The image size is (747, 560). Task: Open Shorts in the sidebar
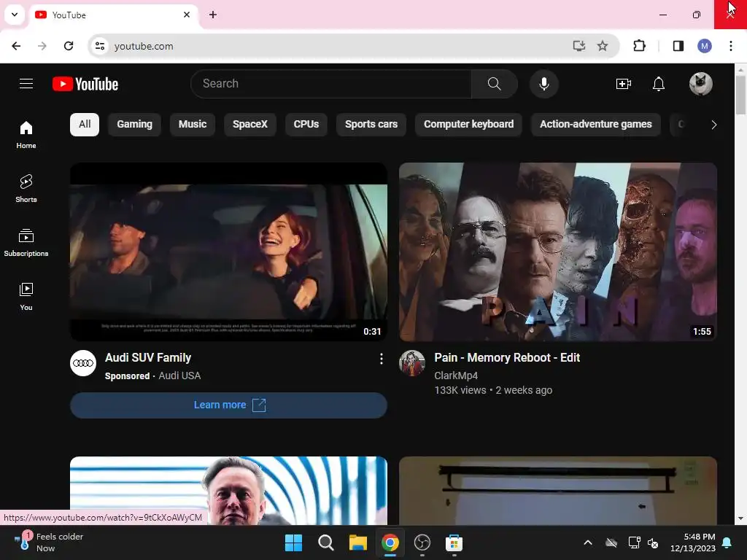26,189
